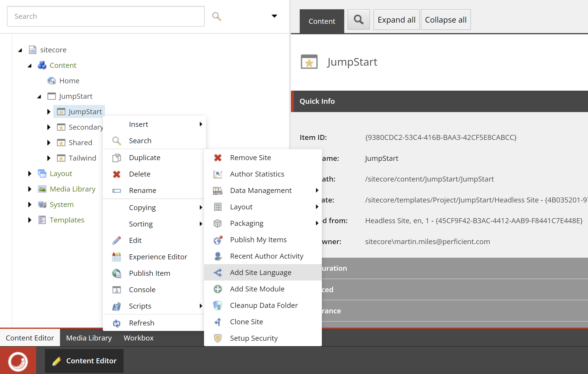Click the JumpStart item header icon
Viewport: 588px width, 374px height.
(x=309, y=62)
